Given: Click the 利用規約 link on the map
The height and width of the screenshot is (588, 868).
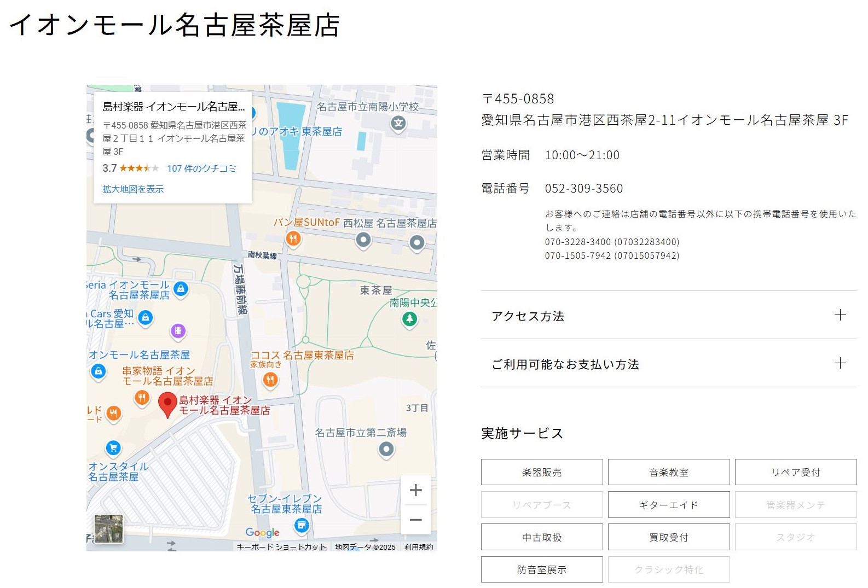Looking at the screenshot, I should 419,547.
